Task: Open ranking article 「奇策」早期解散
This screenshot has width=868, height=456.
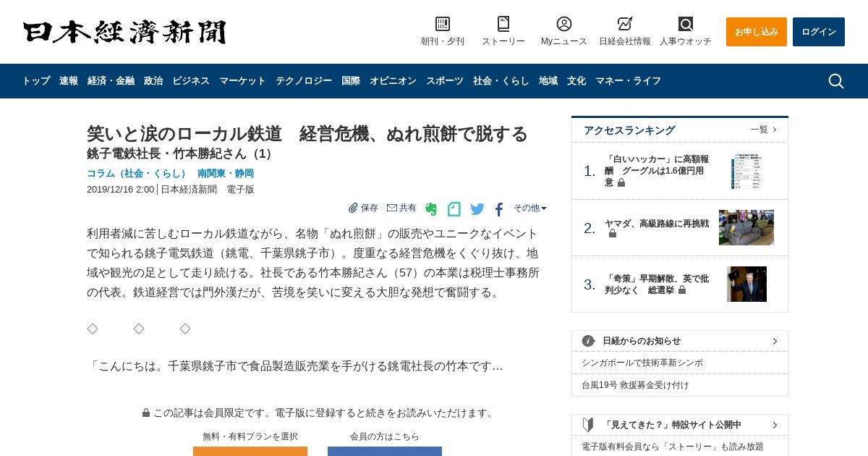Action: tap(658, 284)
